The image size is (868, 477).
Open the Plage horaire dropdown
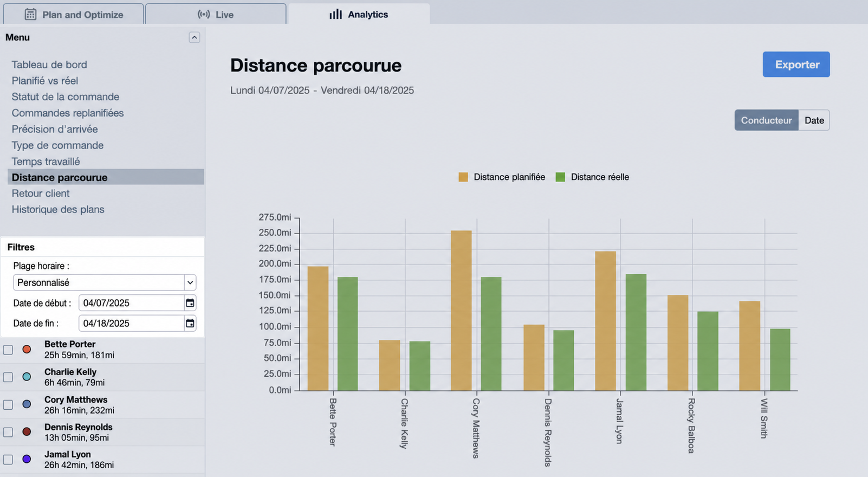click(105, 282)
